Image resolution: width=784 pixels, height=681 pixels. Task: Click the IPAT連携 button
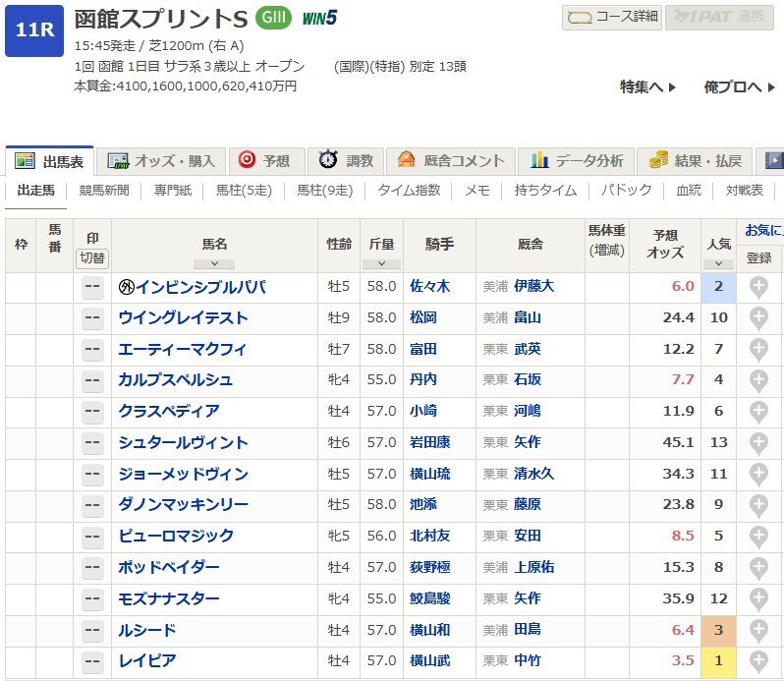719,18
